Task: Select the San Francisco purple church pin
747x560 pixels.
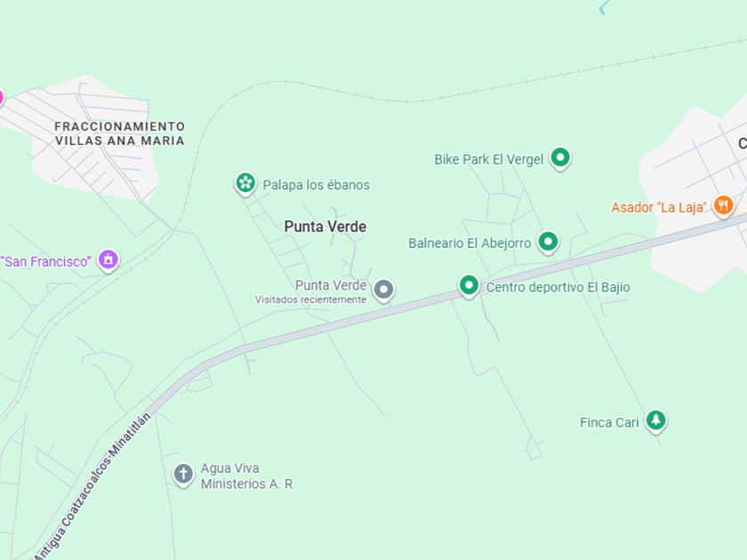Action: click(x=108, y=260)
